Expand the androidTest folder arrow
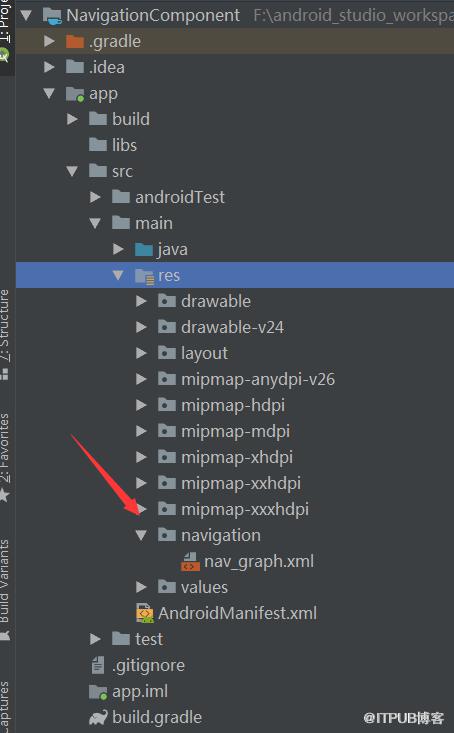This screenshot has width=454, height=733. (95, 197)
